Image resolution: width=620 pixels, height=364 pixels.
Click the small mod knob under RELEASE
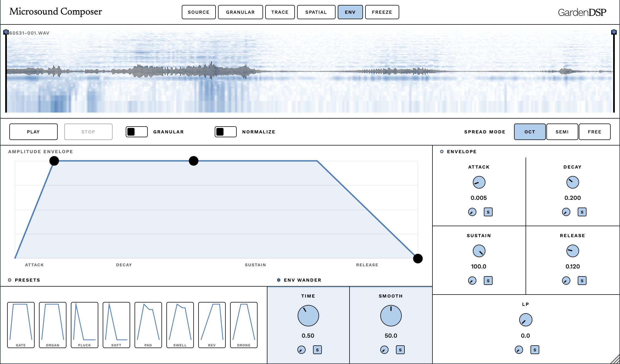[566, 281]
